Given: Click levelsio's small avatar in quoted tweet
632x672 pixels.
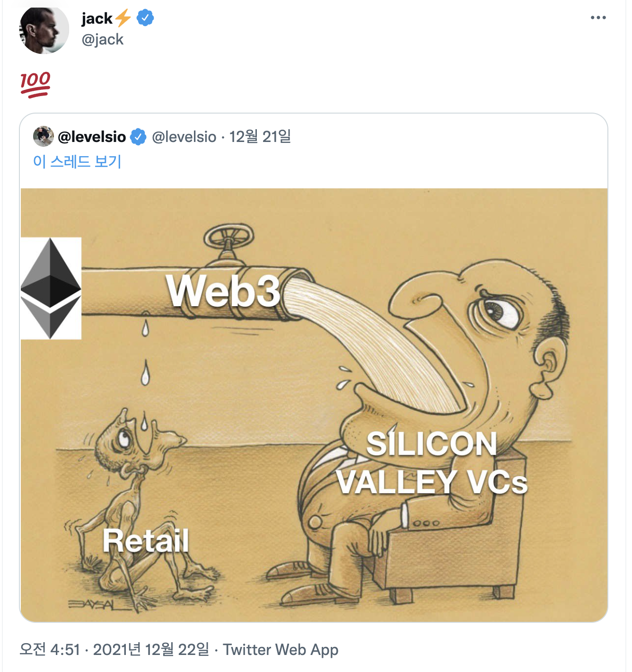Looking at the screenshot, I should (43, 136).
